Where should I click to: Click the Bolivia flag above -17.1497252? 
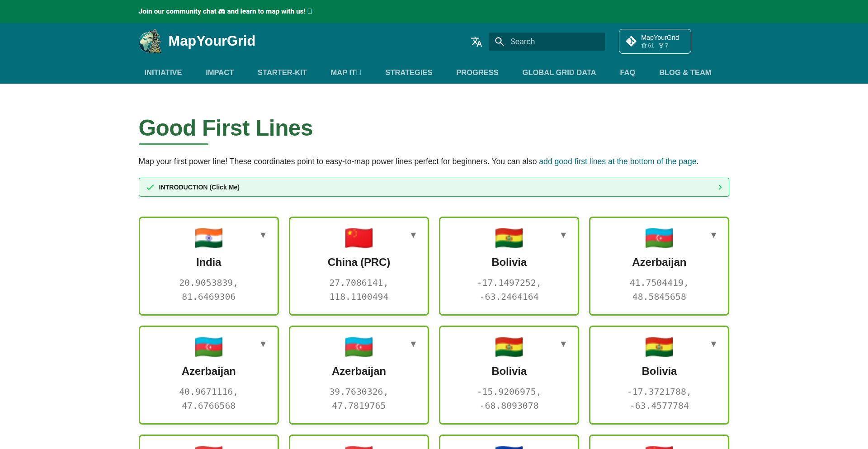(509, 238)
